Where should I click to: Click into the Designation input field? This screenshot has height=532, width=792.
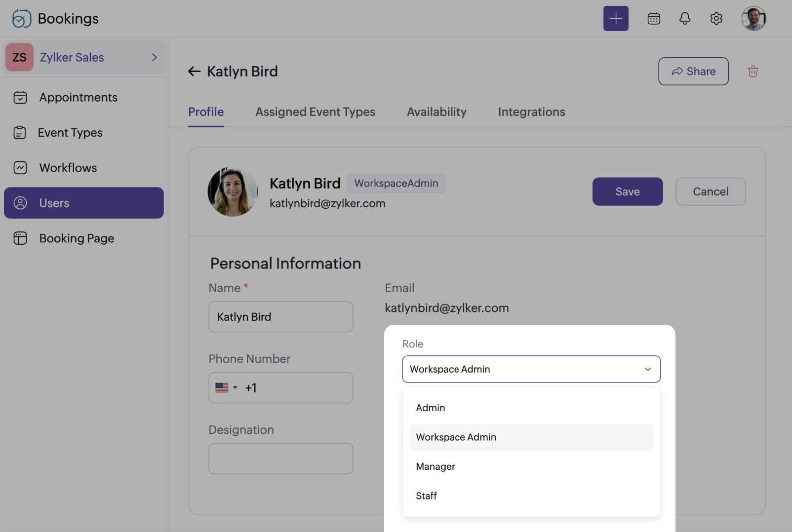click(x=280, y=458)
